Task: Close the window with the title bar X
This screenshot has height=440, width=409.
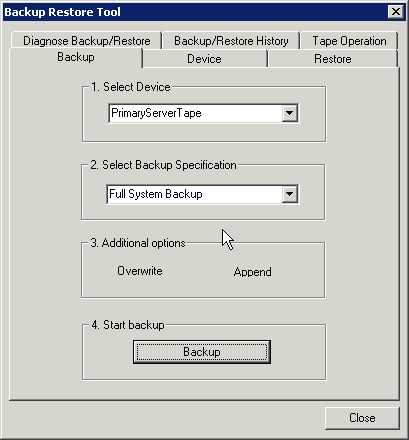Action: pyautogui.click(x=396, y=12)
